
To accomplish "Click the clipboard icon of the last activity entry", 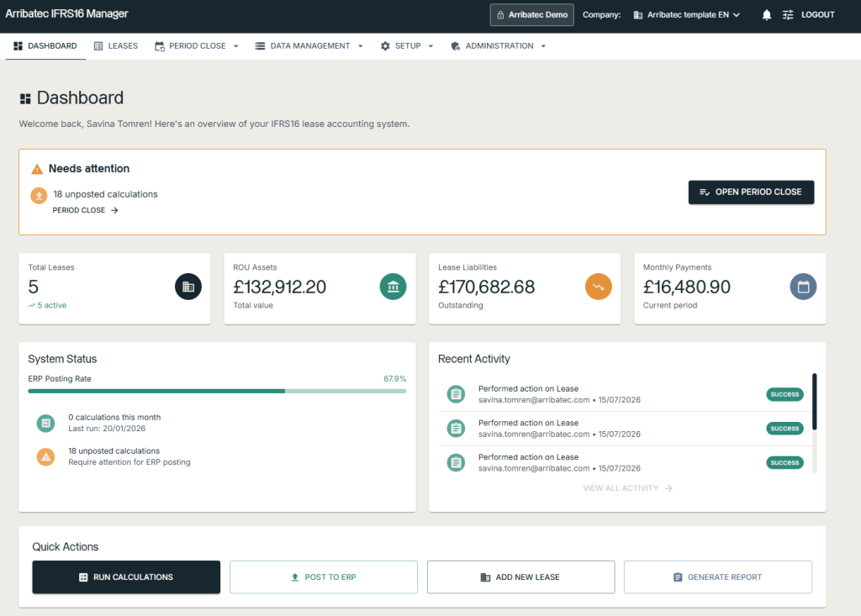I will pos(456,463).
